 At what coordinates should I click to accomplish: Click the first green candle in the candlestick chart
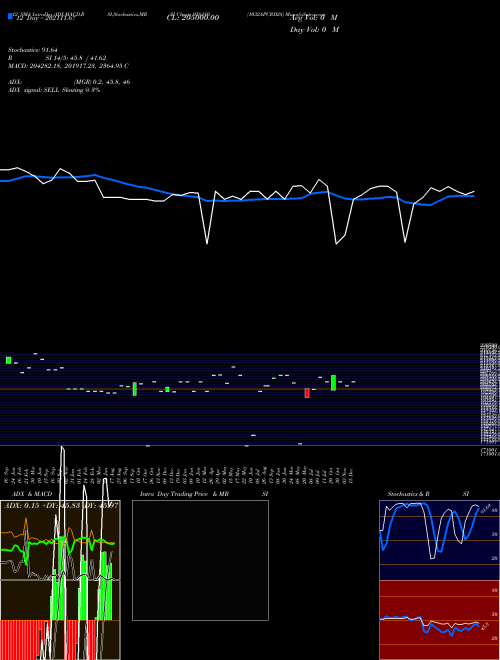pos(8,360)
